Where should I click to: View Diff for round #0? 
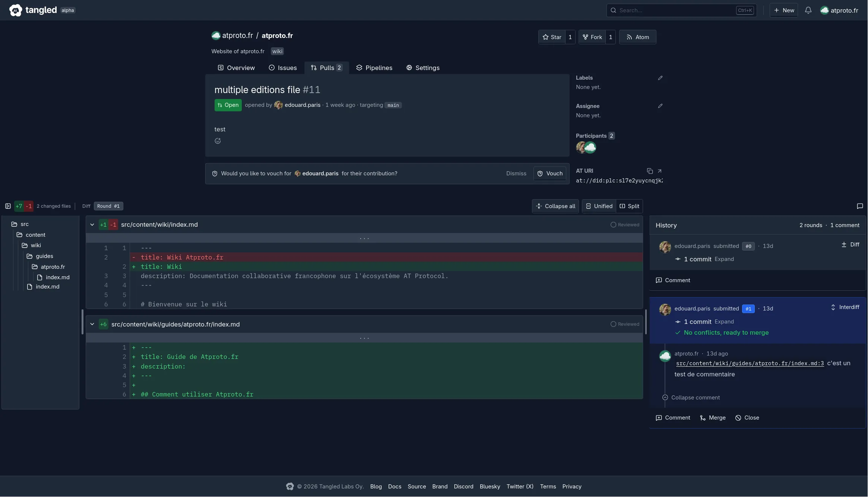[850, 245]
